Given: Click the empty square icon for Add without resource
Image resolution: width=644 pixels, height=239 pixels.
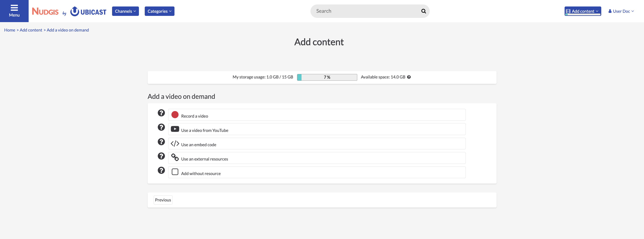Looking at the screenshot, I should tap(175, 172).
